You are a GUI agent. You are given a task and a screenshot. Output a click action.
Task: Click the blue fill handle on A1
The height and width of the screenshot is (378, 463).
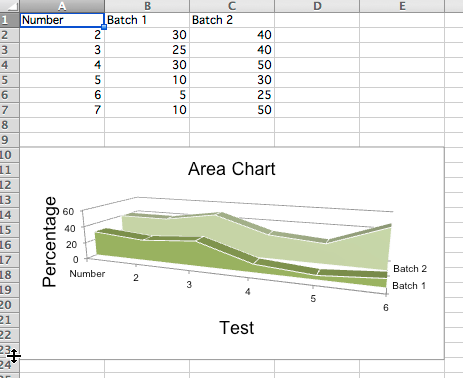tap(104, 27)
